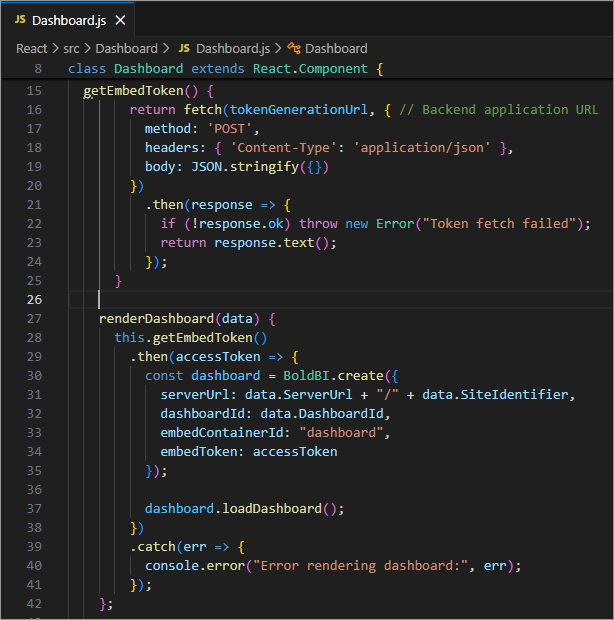Click data.SiteIdentifier on line 31

coord(495,395)
